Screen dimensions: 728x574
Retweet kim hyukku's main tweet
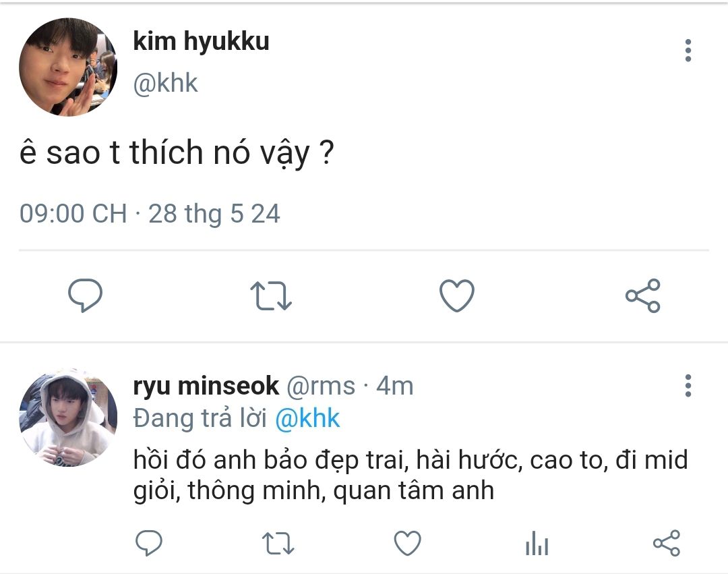tap(271, 295)
